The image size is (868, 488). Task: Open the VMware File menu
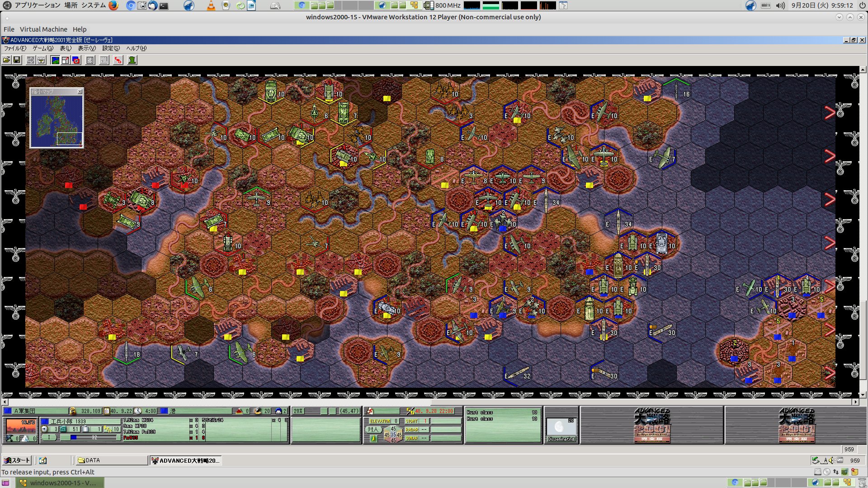pos(9,29)
